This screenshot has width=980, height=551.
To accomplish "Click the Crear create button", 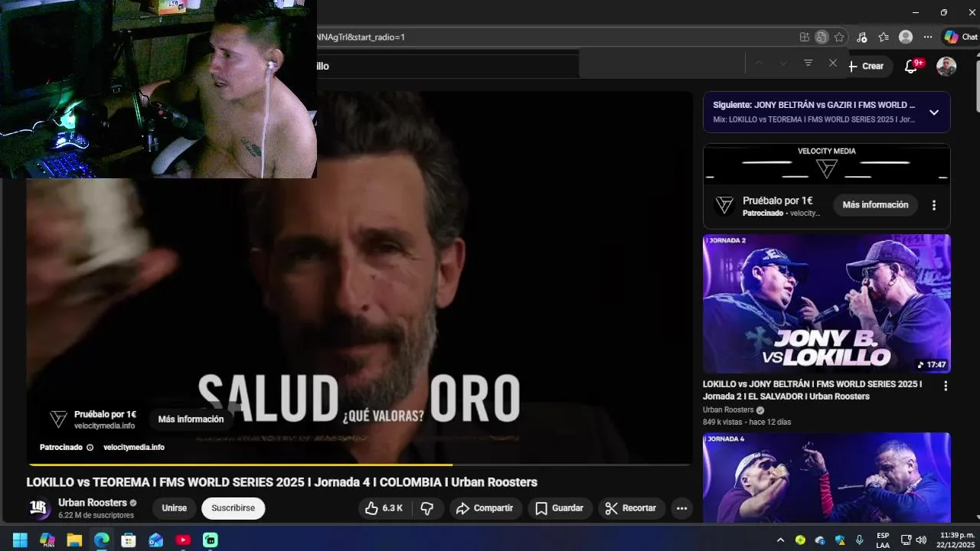I will click(x=866, y=66).
